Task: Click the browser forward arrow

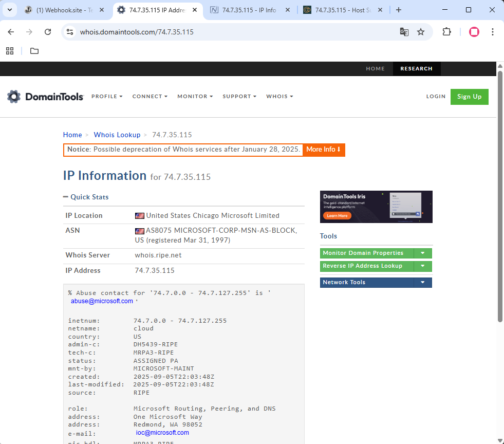Action: point(29,32)
